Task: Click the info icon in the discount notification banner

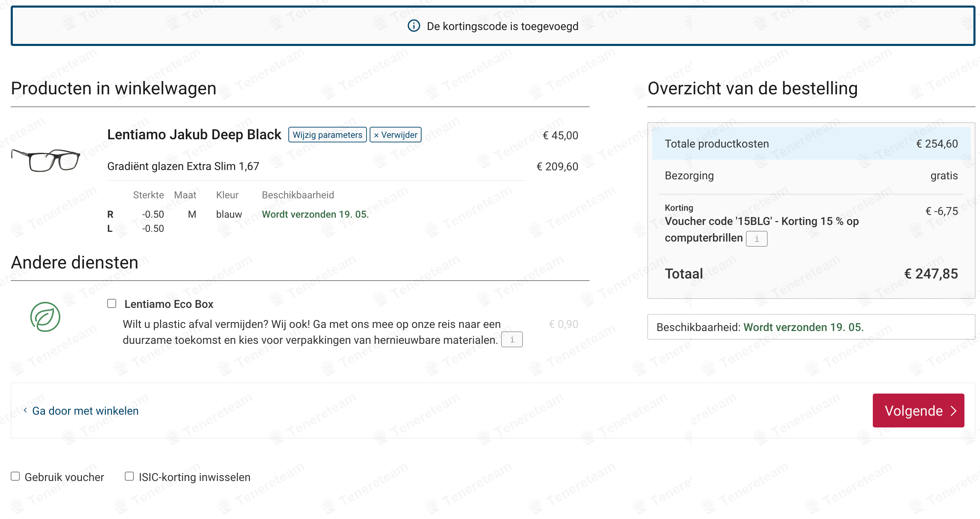Action: tap(414, 26)
